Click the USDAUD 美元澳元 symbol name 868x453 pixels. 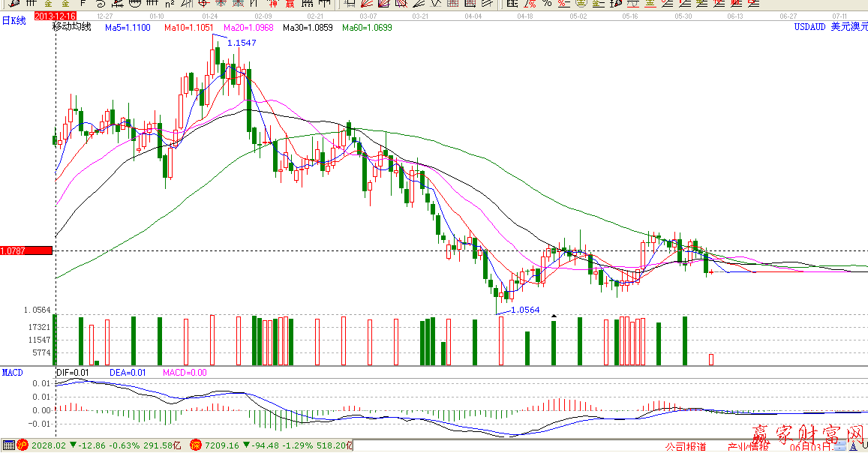click(830, 27)
